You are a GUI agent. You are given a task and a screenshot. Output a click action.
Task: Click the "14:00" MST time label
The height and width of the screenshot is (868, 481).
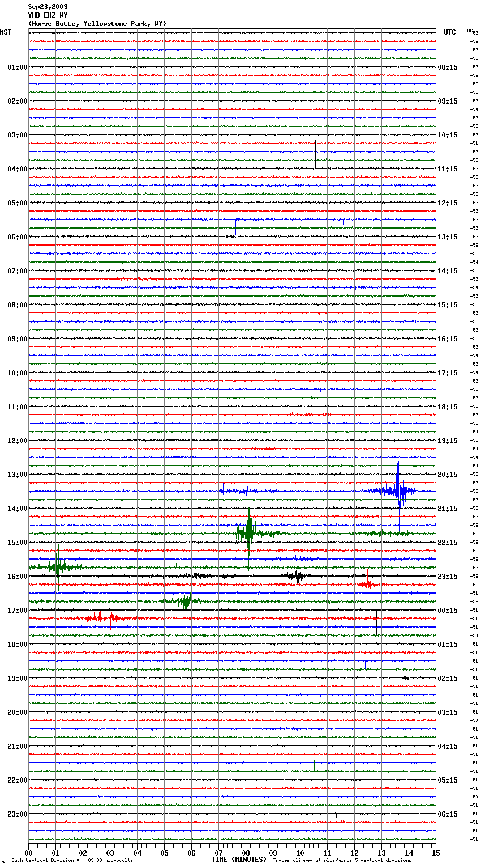(x=18, y=509)
